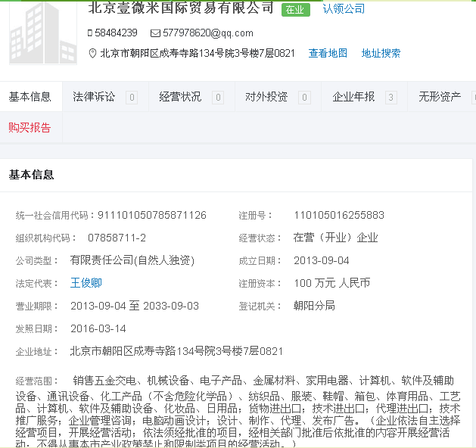Image resolution: width=476 pixels, height=448 pixels.
Task: Click the 地址搜索 link
Action: [381, 53]
